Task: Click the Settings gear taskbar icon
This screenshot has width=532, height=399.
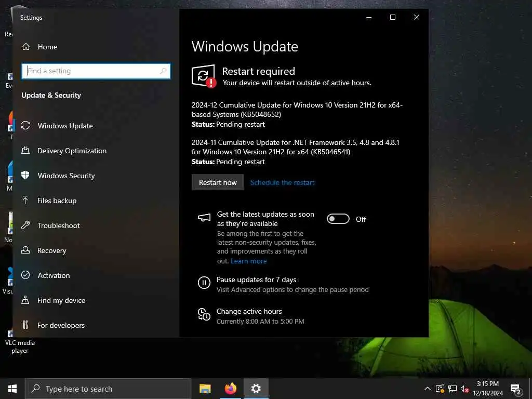Action: tap(256, 389)
